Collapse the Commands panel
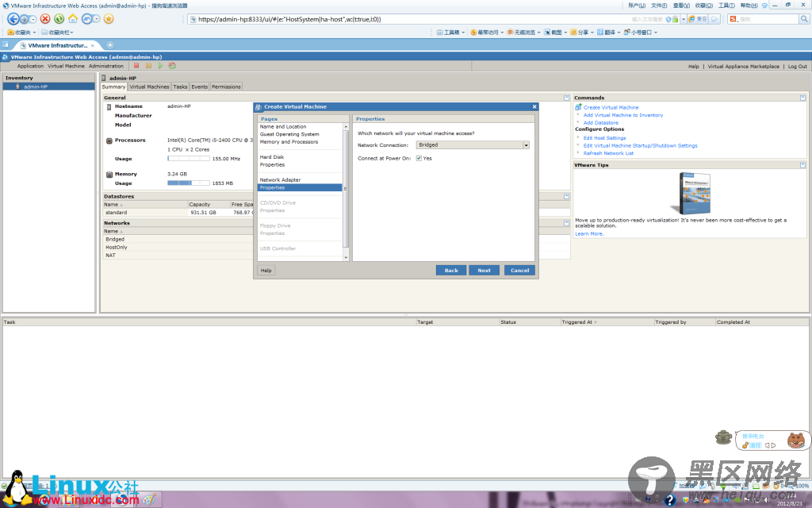This screenshot has width=812, height=508. [x=802, y=98]
